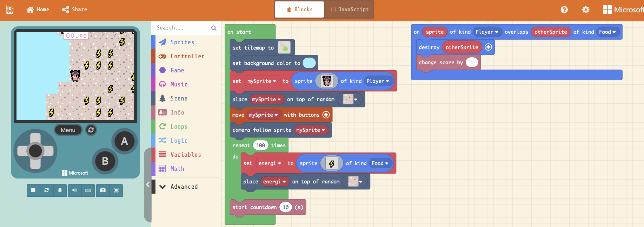Open the Help question mark menu
Screen dimensions: 644x227
[x=564, y=10]
